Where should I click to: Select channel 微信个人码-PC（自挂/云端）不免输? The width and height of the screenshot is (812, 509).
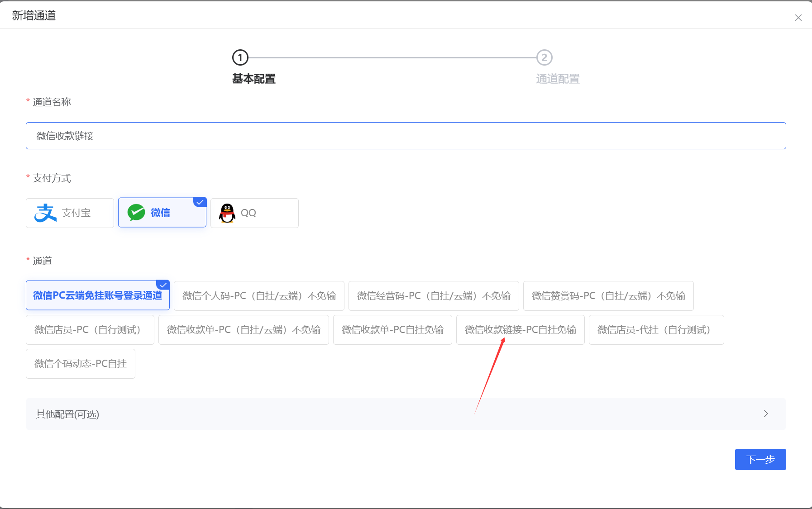pyautogui.click(x=259, y=296)
